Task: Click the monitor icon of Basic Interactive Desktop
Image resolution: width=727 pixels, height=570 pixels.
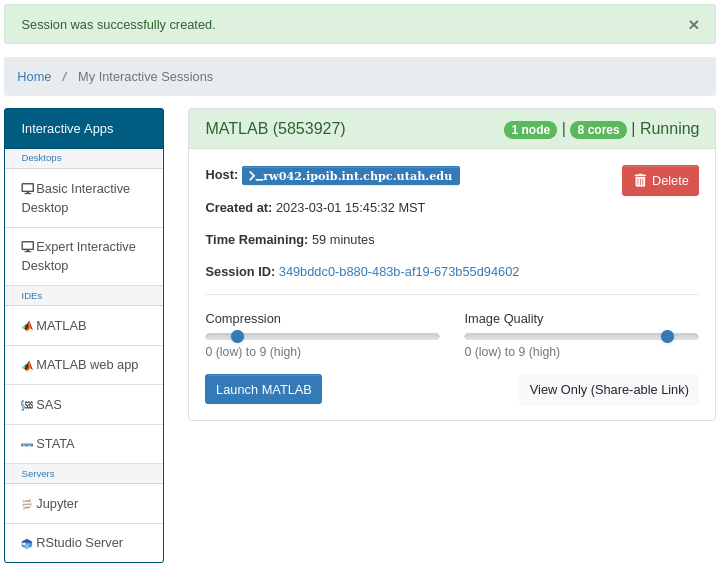Action: click(27, 189)
